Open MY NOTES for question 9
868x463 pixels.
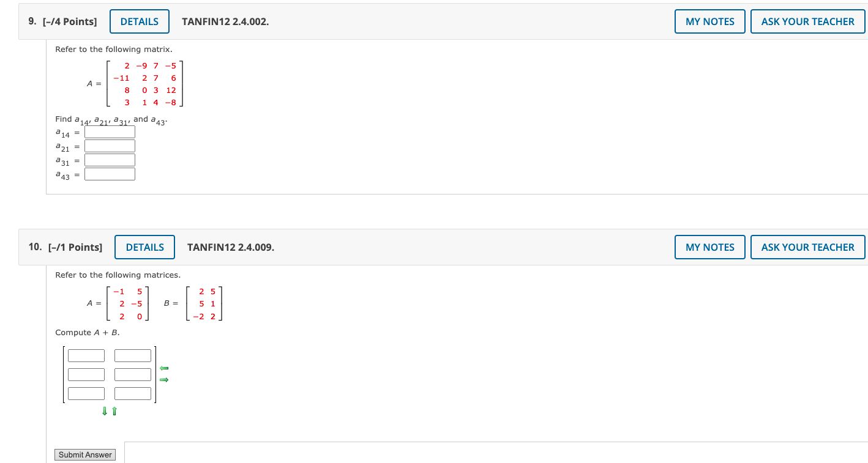click(x=709, y=21)
